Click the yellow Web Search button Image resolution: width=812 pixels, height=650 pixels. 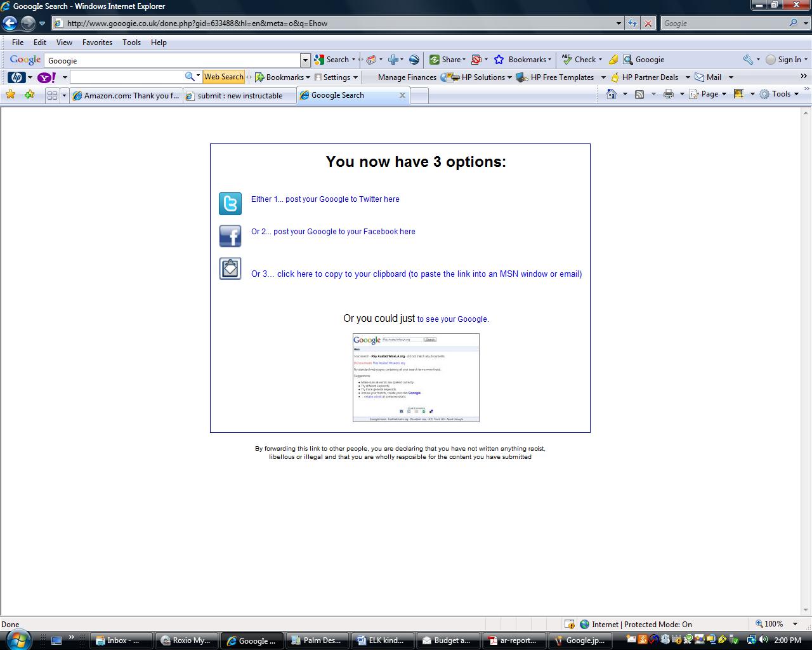[223, 77]
